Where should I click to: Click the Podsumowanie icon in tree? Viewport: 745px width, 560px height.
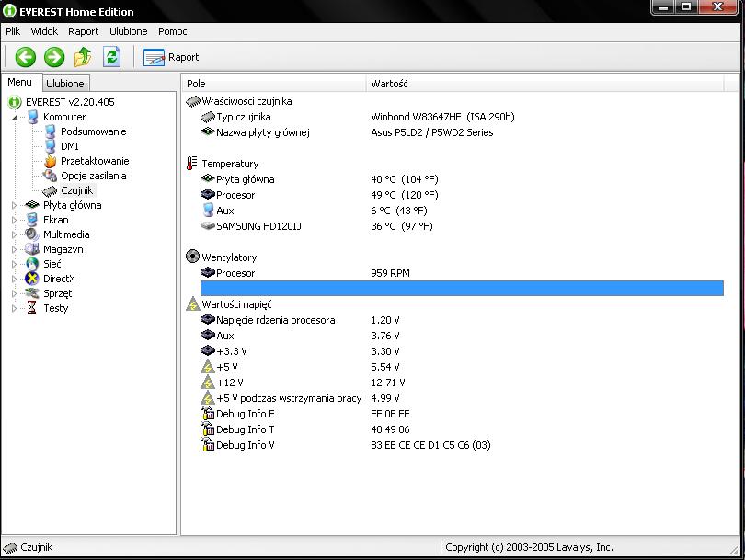50,131
